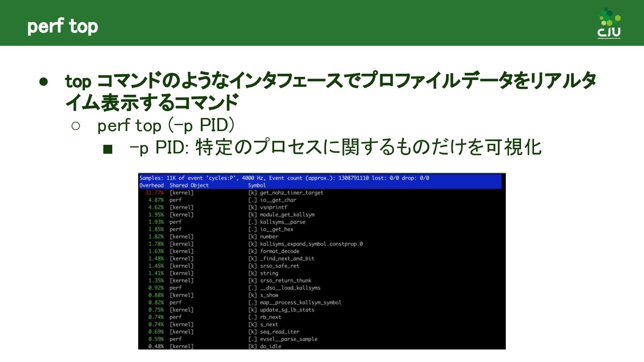Click the CJU logo in header
This screenshot has width=644, height=362.
(609, 24)
